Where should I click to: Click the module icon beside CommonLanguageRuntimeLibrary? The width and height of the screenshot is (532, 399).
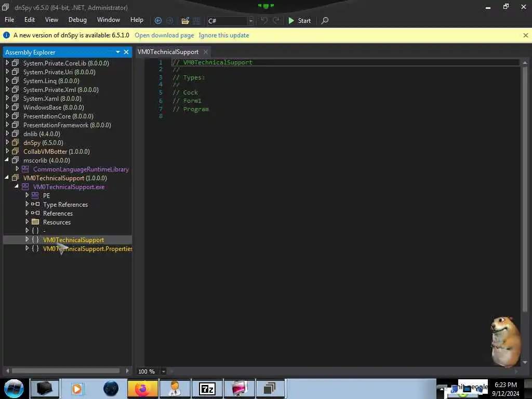(25, 169)
